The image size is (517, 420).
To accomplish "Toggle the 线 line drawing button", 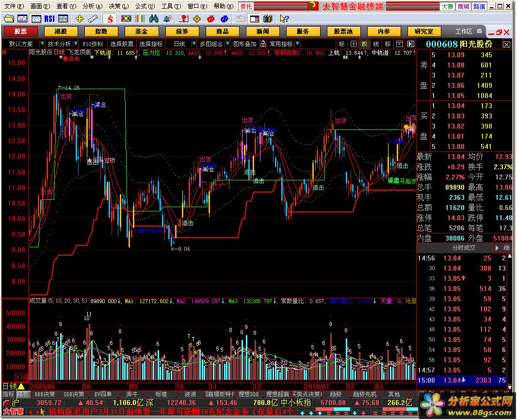I will (376, 44).
